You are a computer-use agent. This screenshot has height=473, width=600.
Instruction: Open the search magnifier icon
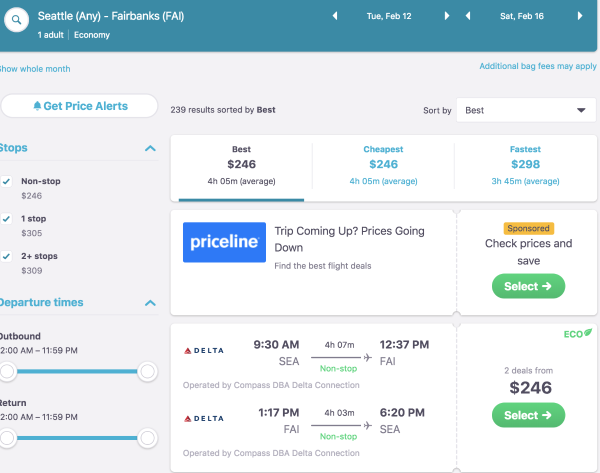pos(16,20)
